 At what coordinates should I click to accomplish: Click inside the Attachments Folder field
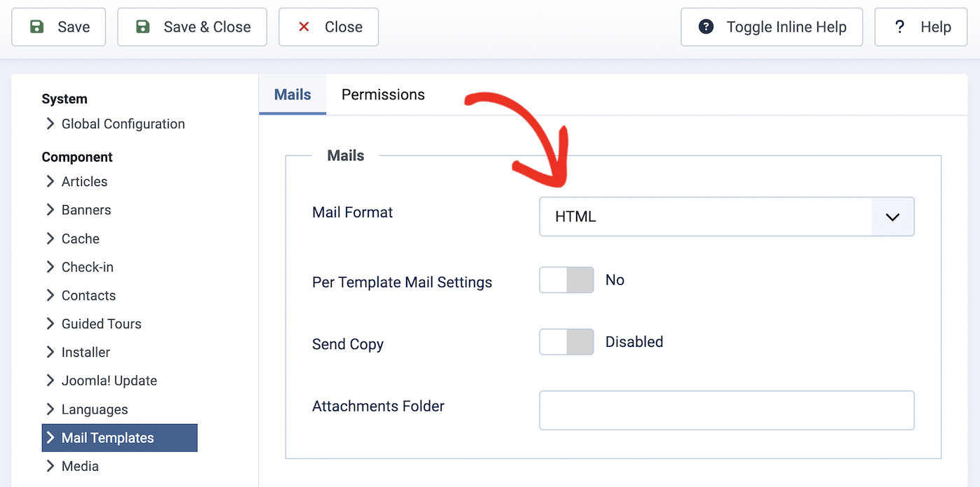point(726,410)
